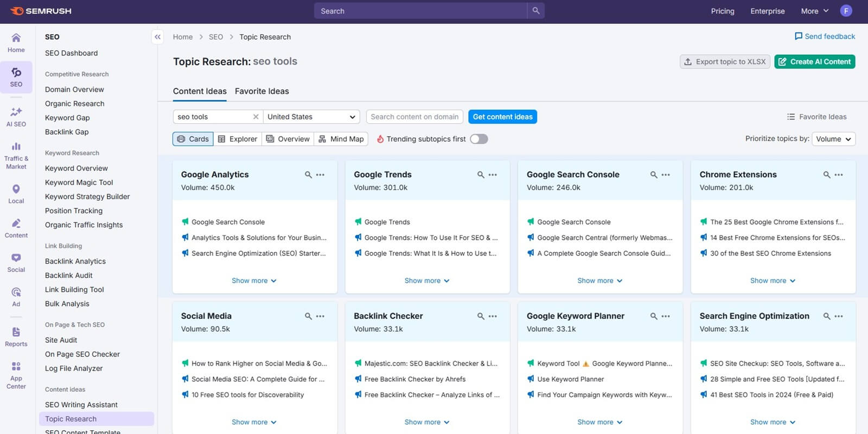Click the search magnifier button in top bar
This screenshot has width=868, height=434.
[x=536, y=11]
